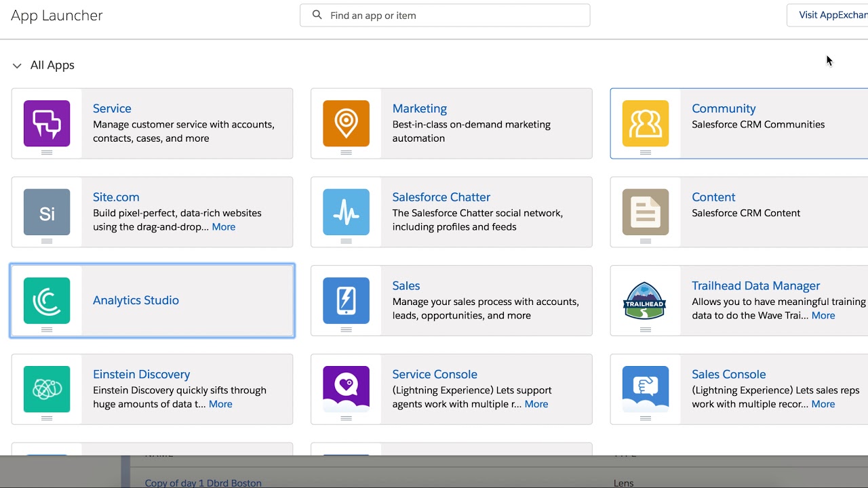The height and width of the screenshot is (488, 868).
Task: Open the Salesforce Chatter link
Action: tap(441, 197)
